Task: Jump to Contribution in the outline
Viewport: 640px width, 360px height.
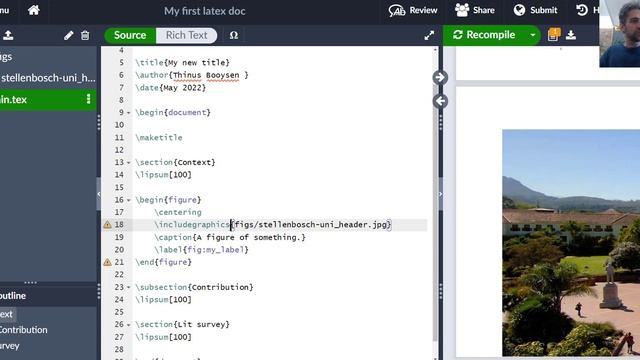Action: 24,330
